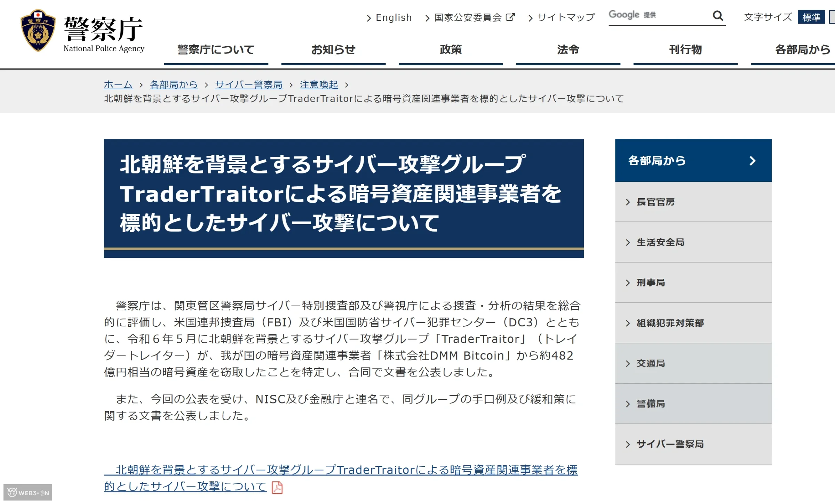This screenshot has height=504, width=835.
Task: Click the search magnifying glass icon
Action: pos(717,16)
